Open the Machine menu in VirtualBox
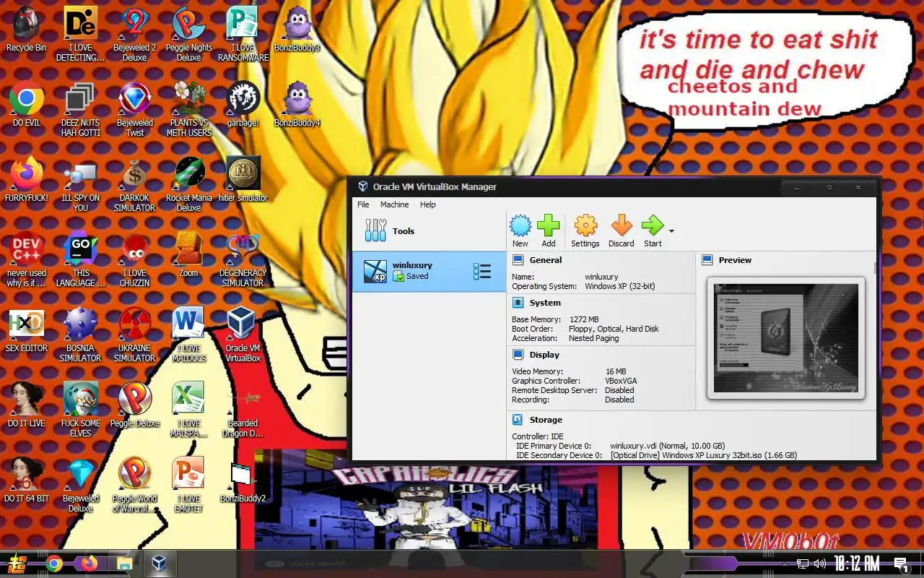The image size is (924, 578). tap(394, 204)
